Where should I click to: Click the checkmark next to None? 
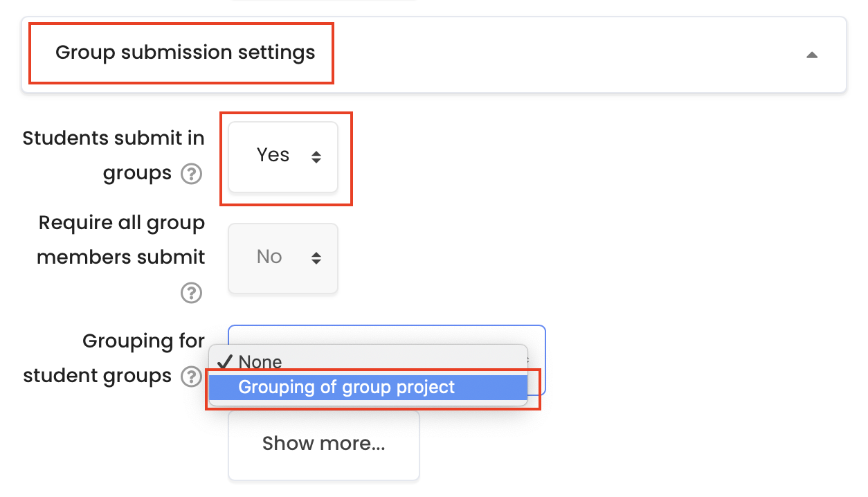(225, 361)
